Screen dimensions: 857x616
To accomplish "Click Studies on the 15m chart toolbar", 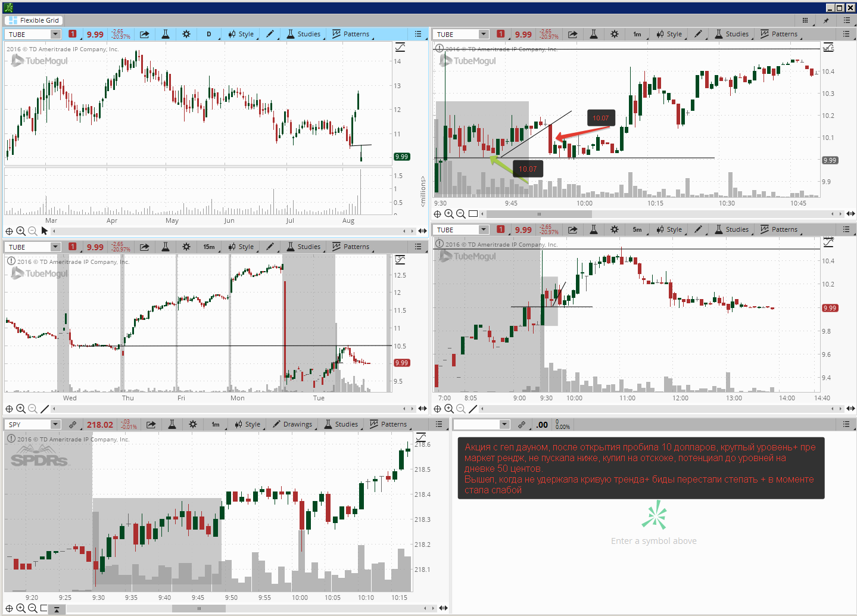I will coord(304,247).
